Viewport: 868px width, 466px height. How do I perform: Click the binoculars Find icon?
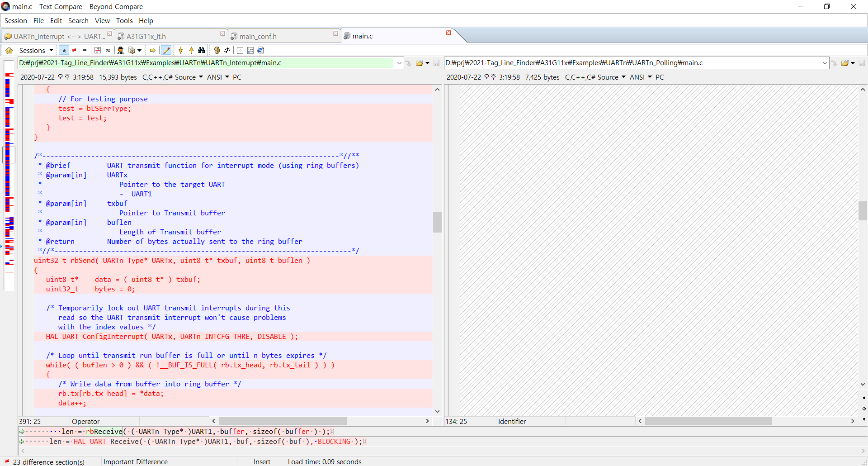pyautogui.click(x=202, y=50)
